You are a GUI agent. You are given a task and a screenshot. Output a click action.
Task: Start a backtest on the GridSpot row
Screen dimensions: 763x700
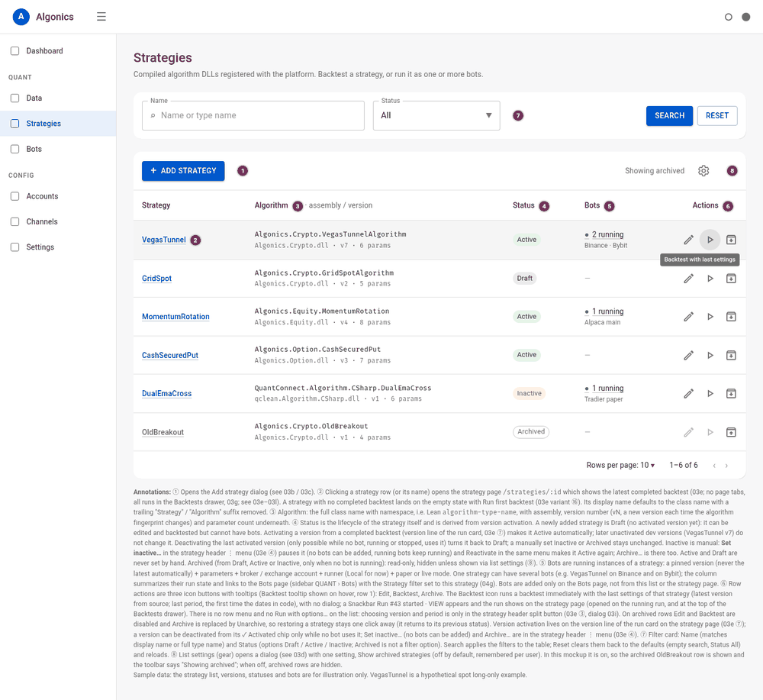click(710, 279)
